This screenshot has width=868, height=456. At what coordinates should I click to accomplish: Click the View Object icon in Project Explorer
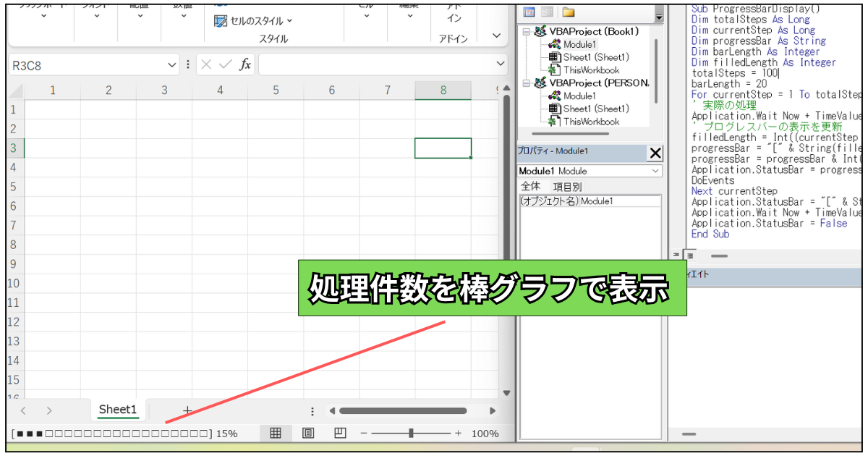(547, 12)
